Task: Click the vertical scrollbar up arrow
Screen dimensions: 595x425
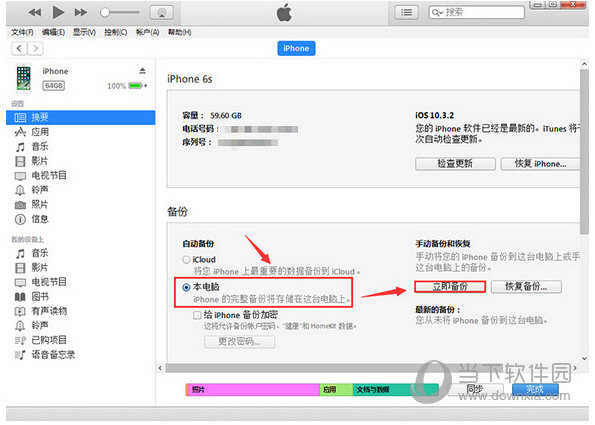Action: (584, 64)
